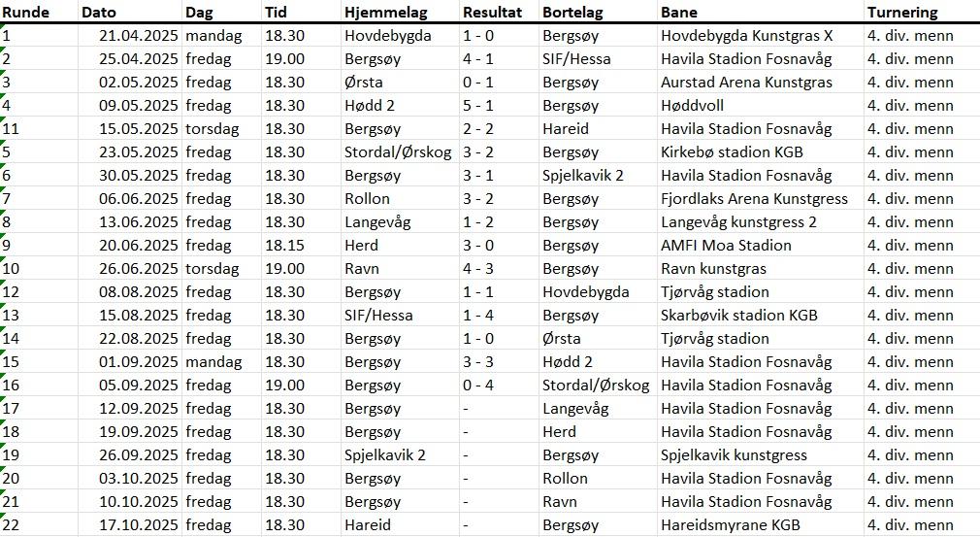Click the Bortelag column header
This screenshot has height=537, width=980.
(x=572, y=13)
